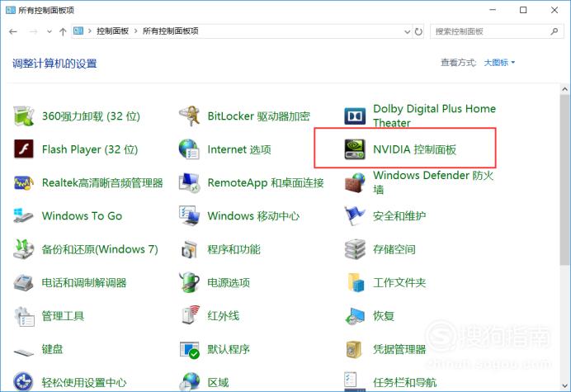Click the search magnifier icon
This screenshot has height=392, width=571.
[554, 31]
